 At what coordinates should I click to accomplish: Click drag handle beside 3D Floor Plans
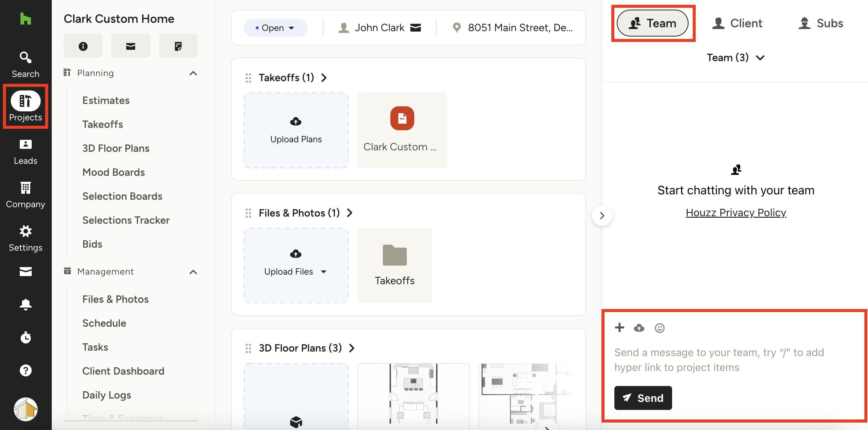click(248, 348)
